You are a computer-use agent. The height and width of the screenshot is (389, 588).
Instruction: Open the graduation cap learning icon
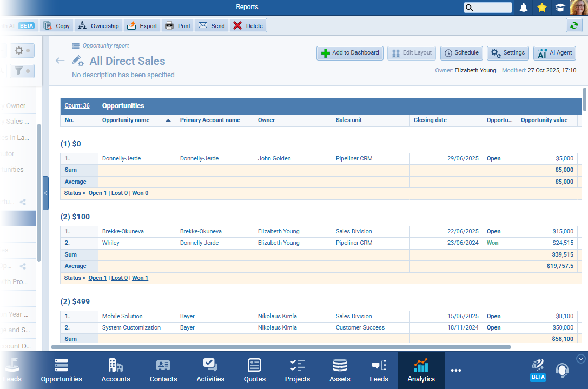tap(559, 8)
